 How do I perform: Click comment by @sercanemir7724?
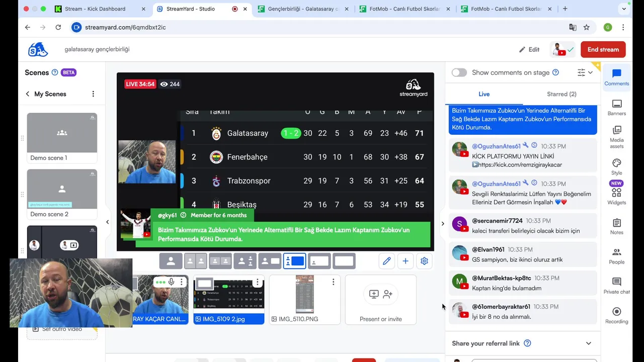522,226
